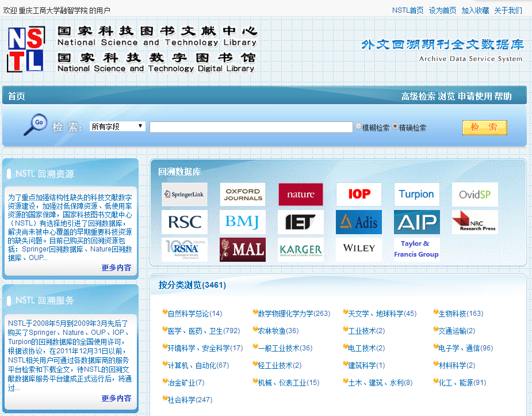Select the 精确检索 radio button
Screen dimensions: 532x416
pos(395,126)
